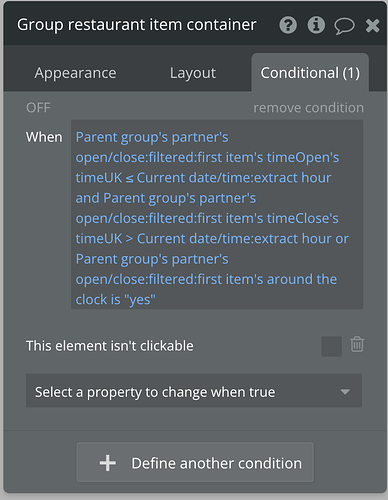The height and width of the screenshot is (500, 388).
Task: Delete the property using the trash icon
Action: coord(357,344)
